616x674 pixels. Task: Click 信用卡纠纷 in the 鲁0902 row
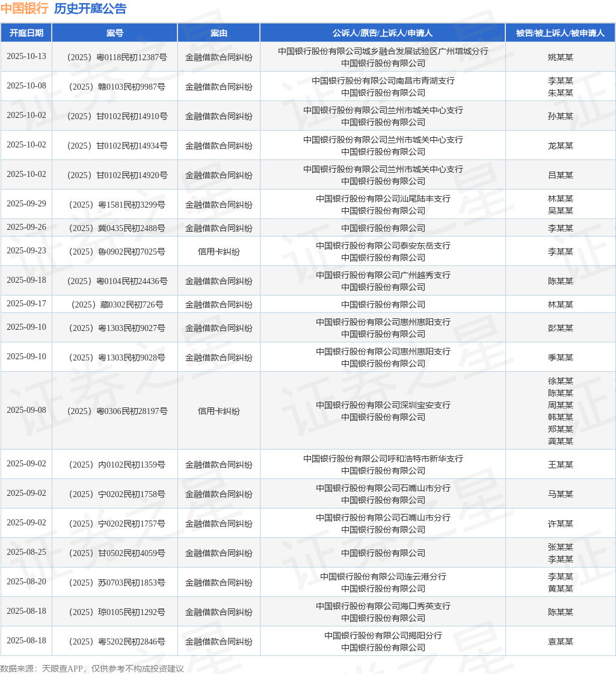pos(218,252)
